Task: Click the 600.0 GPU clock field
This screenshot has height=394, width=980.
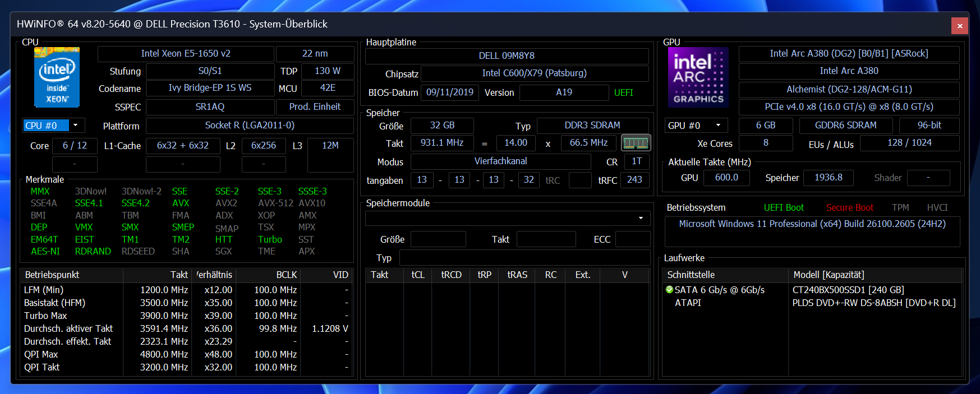Action: 726,178
